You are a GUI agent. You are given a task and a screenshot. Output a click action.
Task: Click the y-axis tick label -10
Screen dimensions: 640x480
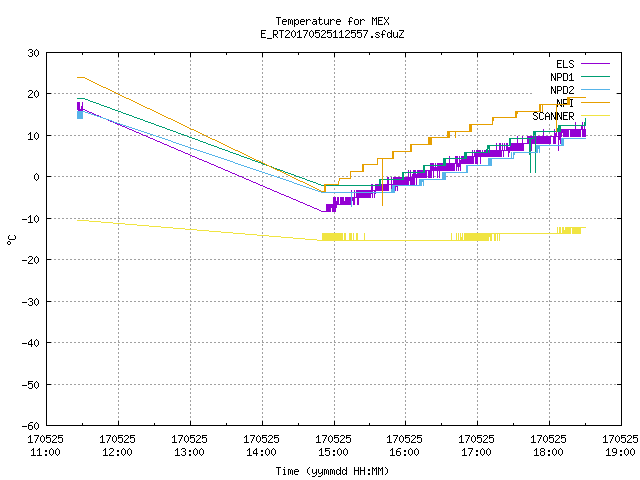click(31, 219)
